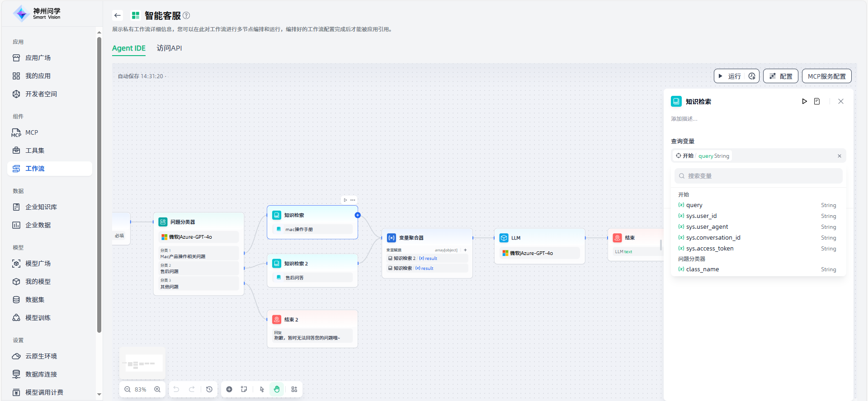Screen dimensions: 868x401
Task: Click the add node plus icon
Action: pos(229,389)
